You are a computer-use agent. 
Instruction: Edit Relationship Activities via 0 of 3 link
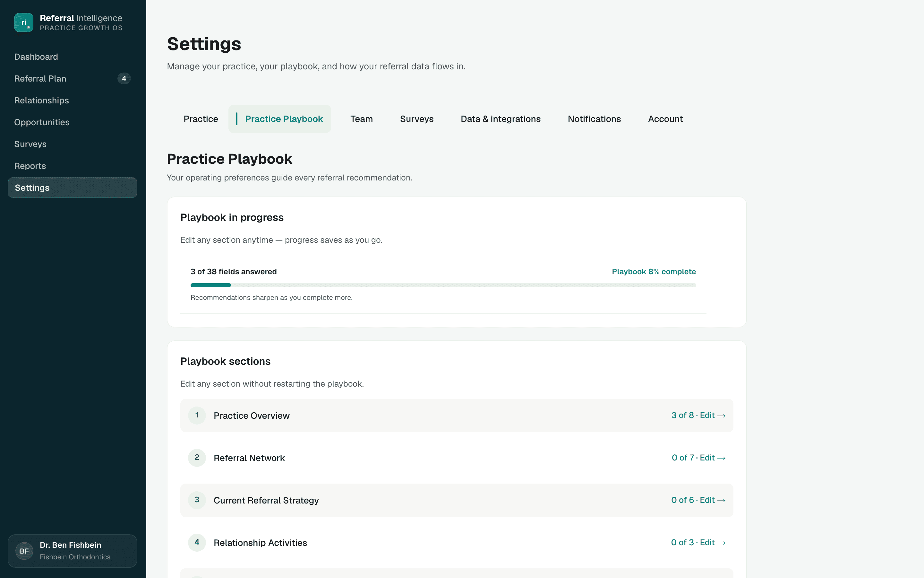coord(698,543)
